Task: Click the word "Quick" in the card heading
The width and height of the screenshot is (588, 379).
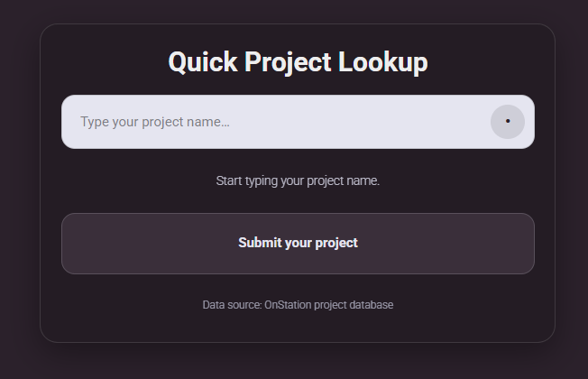Action: coord(203,62)
